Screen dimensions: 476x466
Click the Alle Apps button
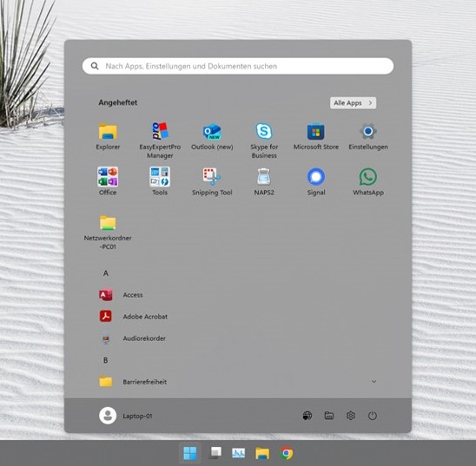point(353,102)
